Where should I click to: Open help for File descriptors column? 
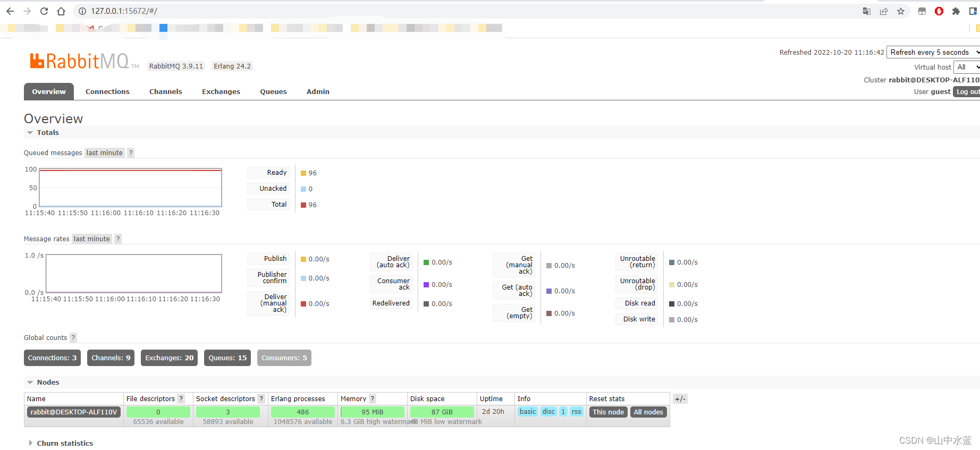click(181, 399)
